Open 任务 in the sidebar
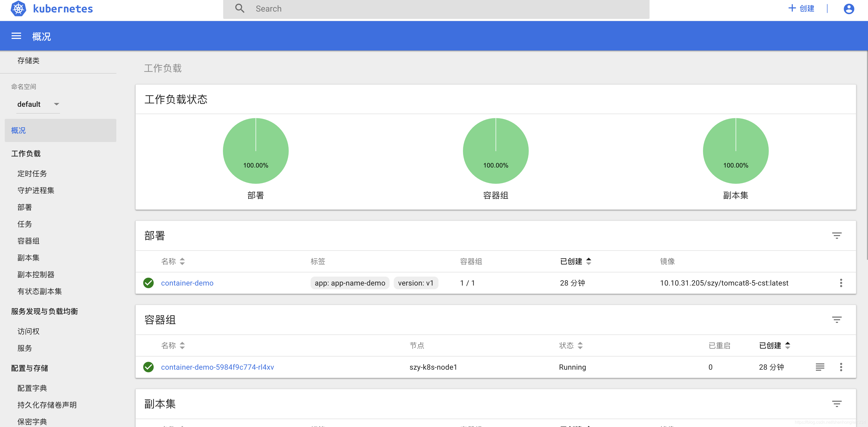868x427 pixels. pyautogui.click(x=24, y=224)
